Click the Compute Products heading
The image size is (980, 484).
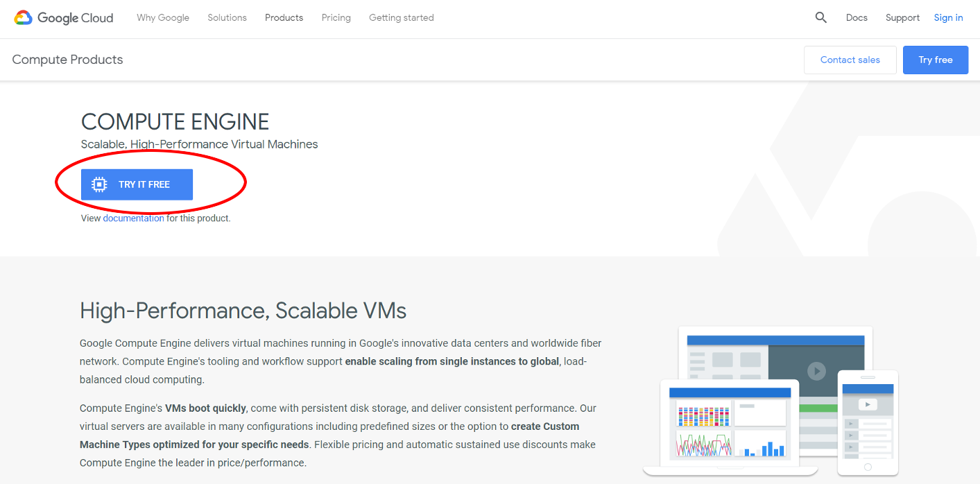point(67,60)
